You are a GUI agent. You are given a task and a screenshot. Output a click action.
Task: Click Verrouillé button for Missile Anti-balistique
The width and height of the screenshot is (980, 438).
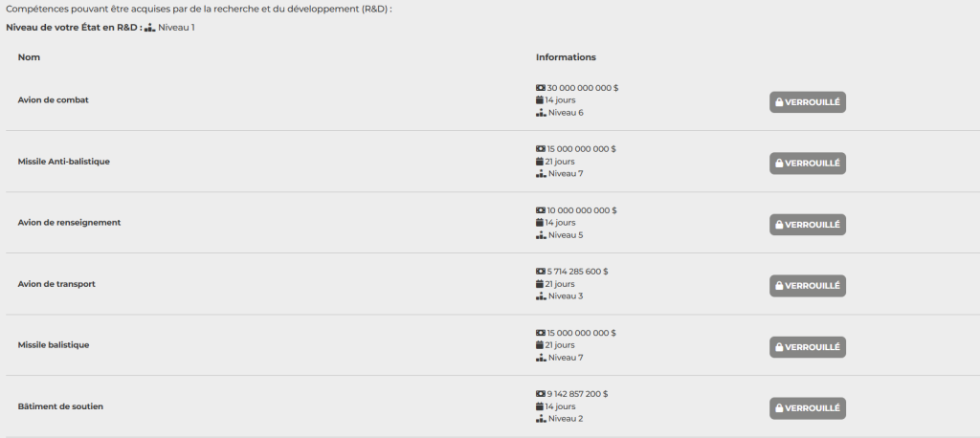[808, 164]
